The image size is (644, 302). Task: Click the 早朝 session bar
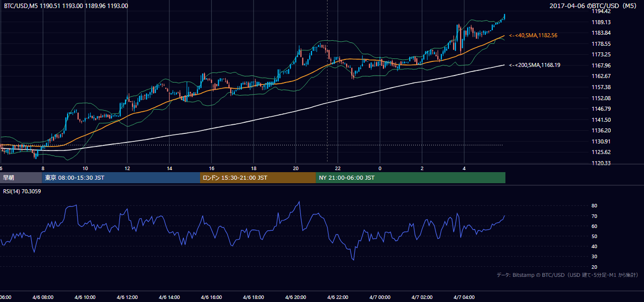click(21, 178)
